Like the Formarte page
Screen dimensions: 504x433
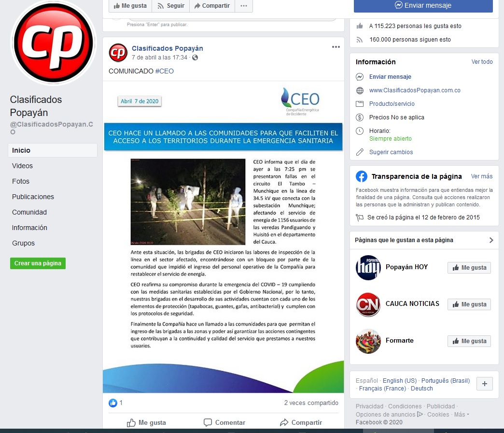coord(469,341)
